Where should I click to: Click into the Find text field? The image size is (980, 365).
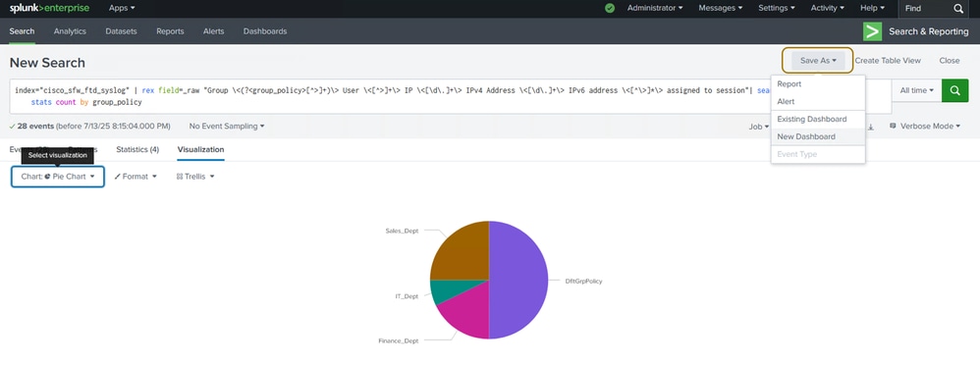coord(926,9)
